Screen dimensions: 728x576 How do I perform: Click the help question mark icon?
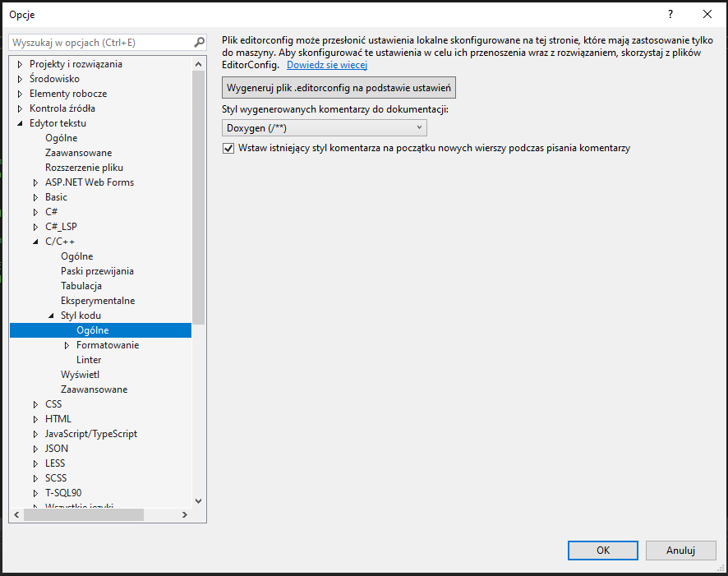point(670,14)
